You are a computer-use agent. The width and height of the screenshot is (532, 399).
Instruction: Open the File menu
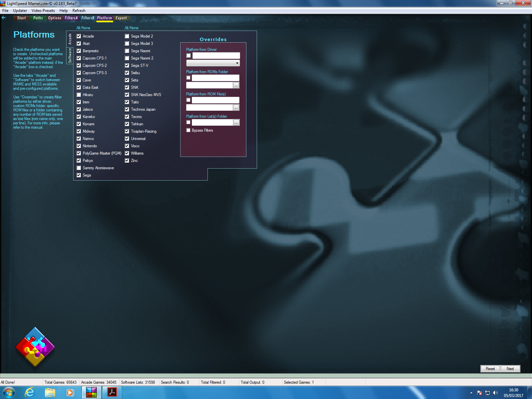(5, 11)
